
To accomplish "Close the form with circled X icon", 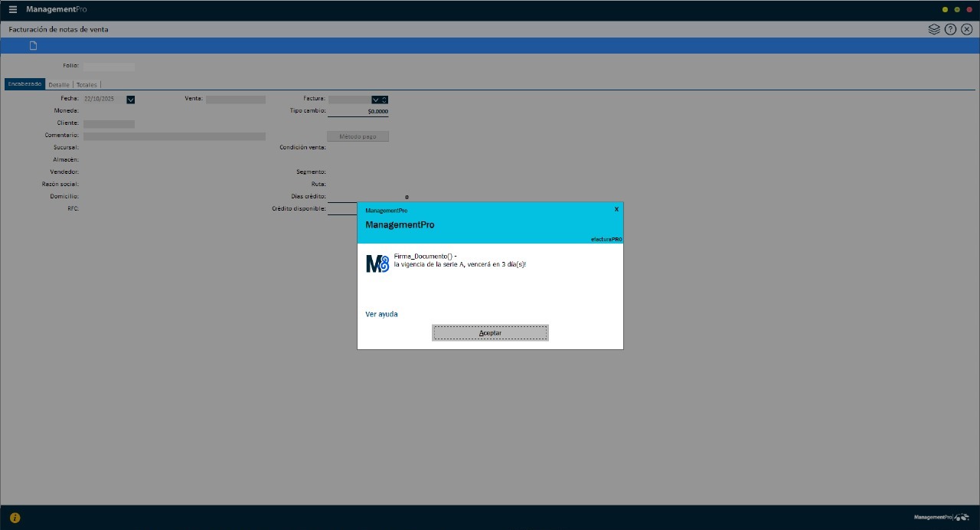I will [x=966, y=29].
